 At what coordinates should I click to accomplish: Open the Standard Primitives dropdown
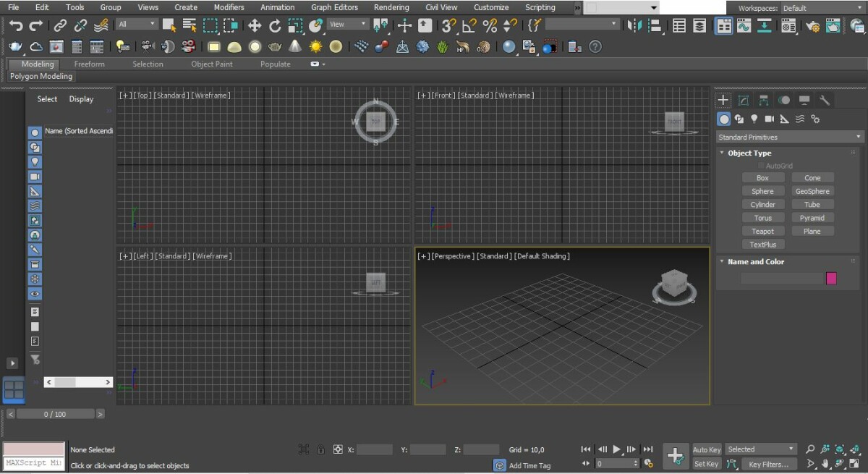point(790,137)
